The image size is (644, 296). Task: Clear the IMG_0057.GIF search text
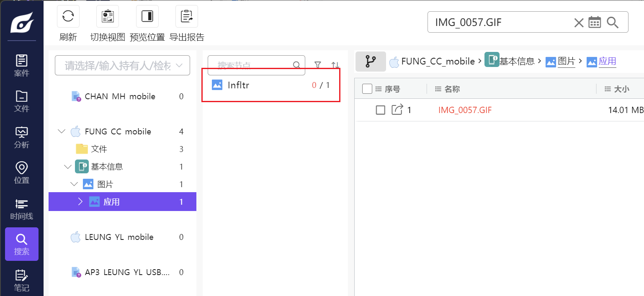[579, 23]
